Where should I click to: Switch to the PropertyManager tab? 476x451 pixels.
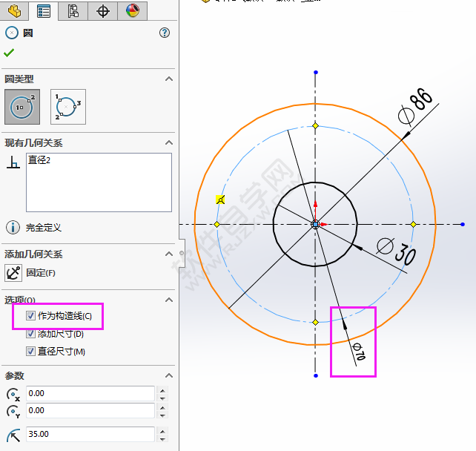tap(44, 11)
